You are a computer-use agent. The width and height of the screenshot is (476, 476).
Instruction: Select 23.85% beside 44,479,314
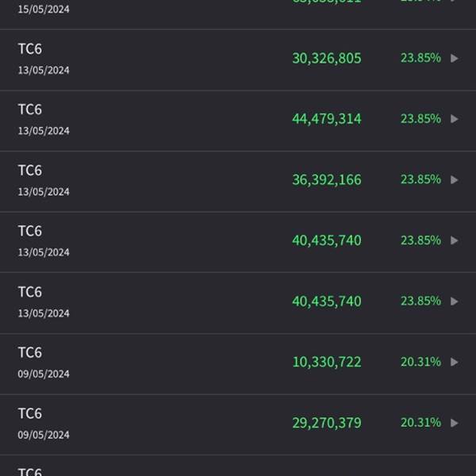[420, 118]
